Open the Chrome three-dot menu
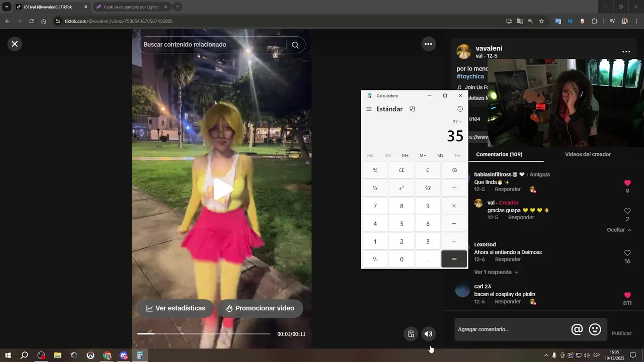 point(637,21)
